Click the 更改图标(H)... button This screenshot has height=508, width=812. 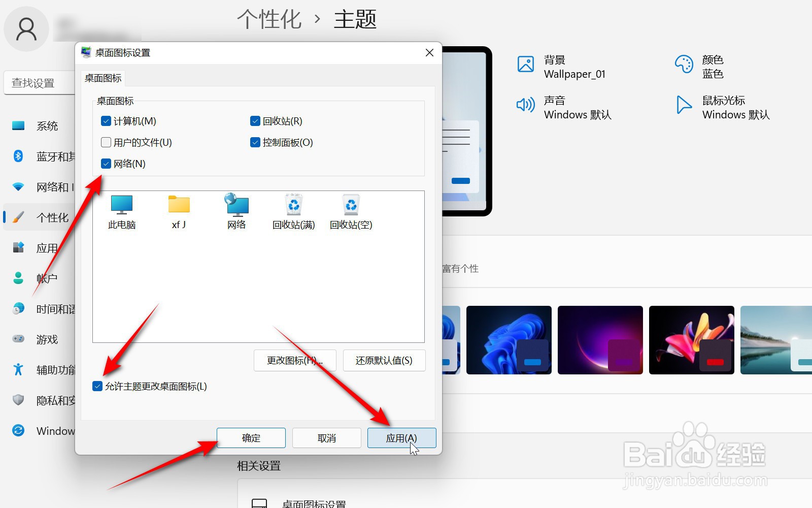295,360
